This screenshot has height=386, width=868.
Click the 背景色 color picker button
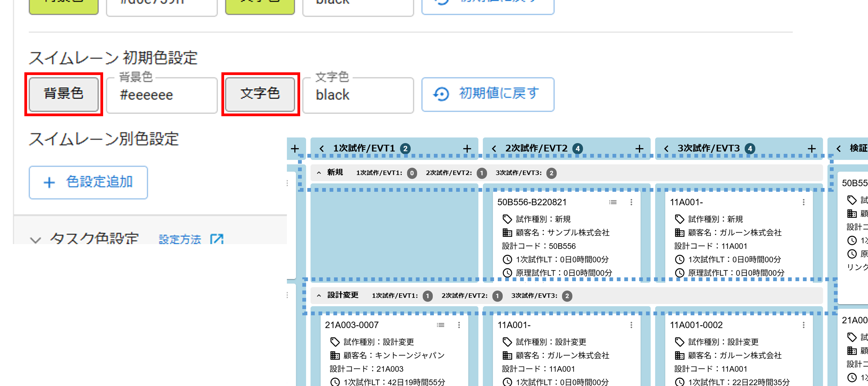tap(63, 94)
